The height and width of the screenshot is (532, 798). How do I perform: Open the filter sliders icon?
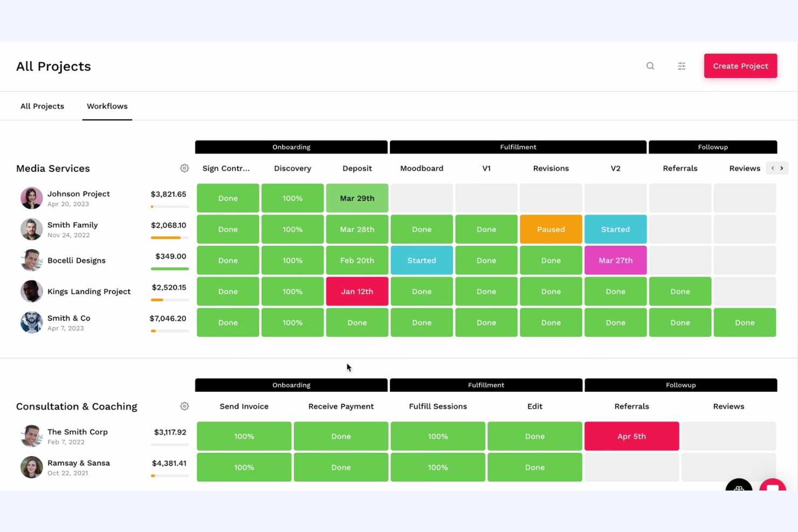pyautogui.click(x=682, y=66)
